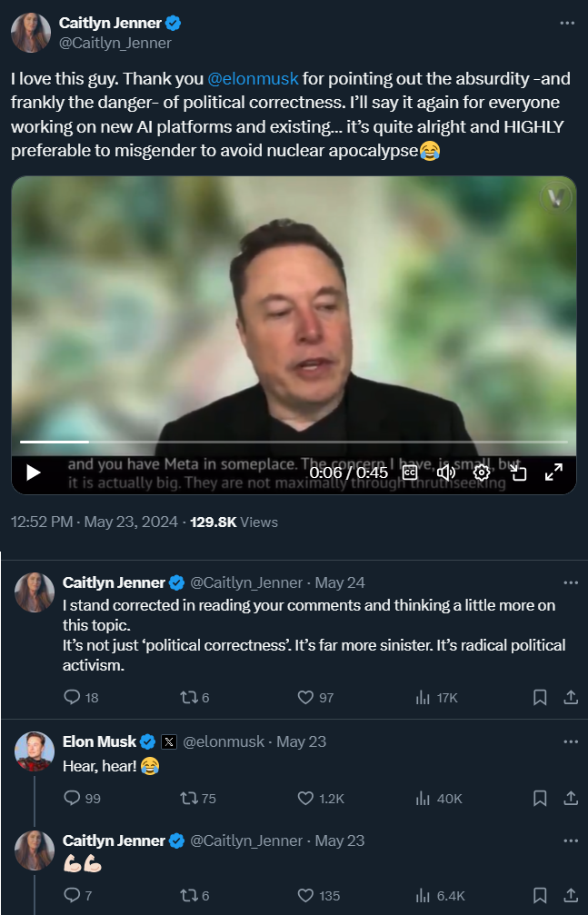The image size is (588, 915).
Task: Click the @elonmusk mention link
Action: 260,78
